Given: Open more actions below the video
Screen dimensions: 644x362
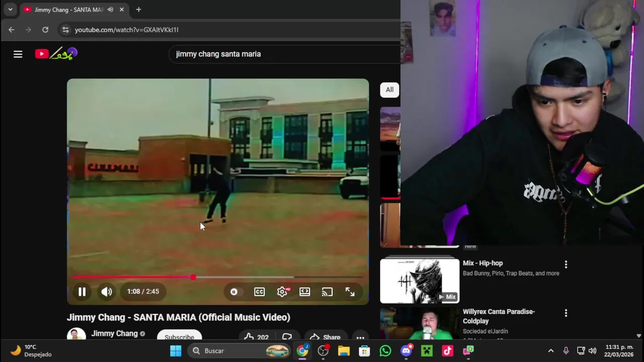Looking at the screenshot, I should click(360, 336).
